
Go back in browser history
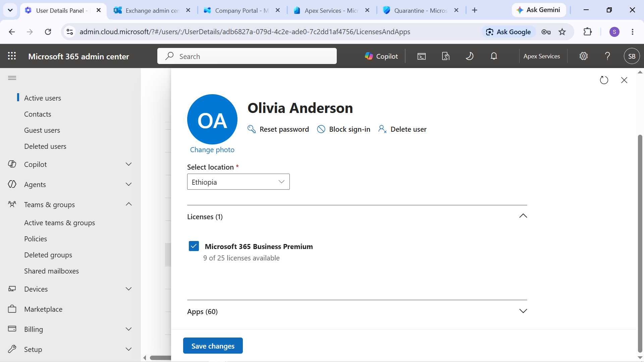click(12, 32)
